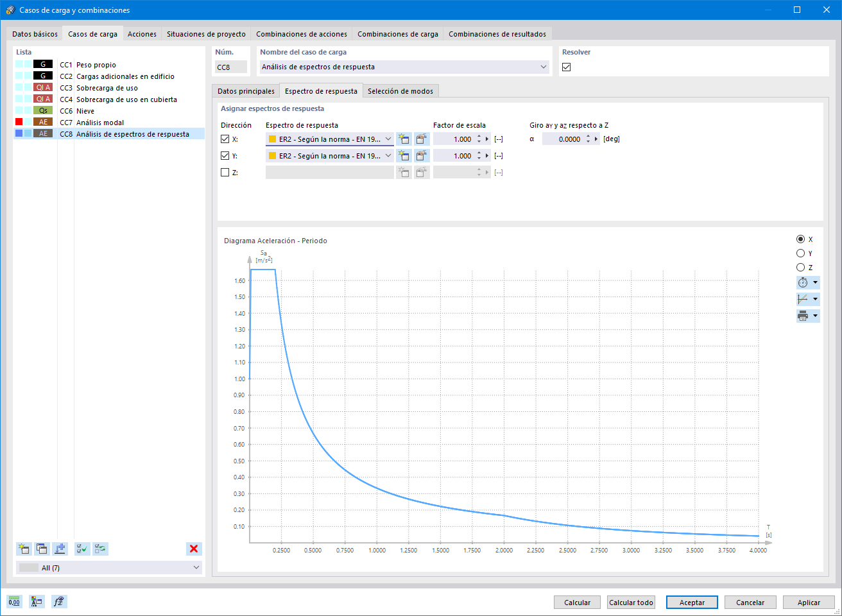Click the G badge of CC1 Peso propio

(43, 64)
